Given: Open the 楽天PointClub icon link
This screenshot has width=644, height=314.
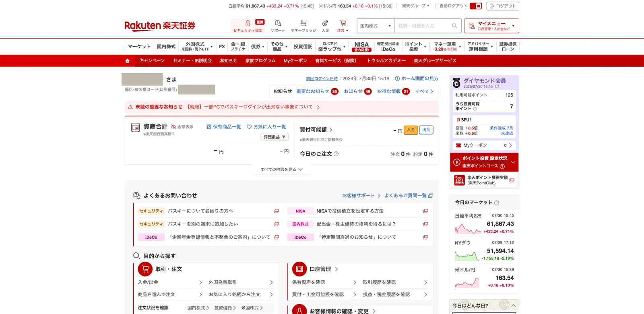Looking at the screenshot, I should click(459, 180).
